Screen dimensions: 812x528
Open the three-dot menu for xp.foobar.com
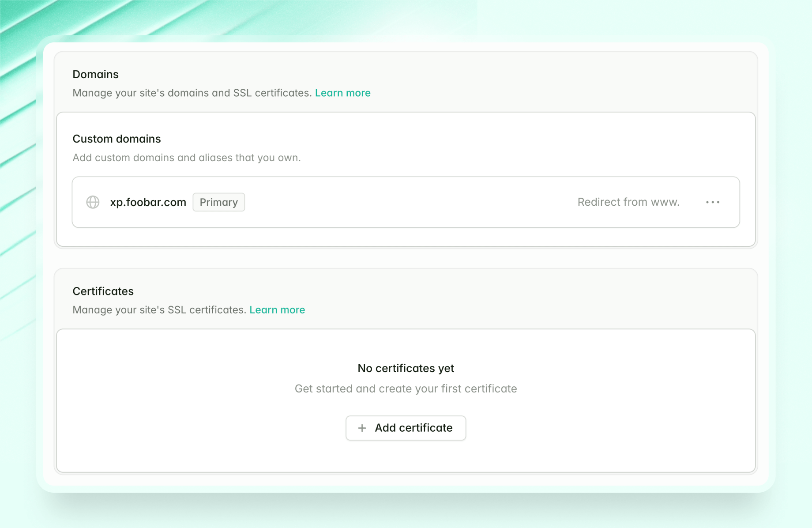[x=712, y=202]
